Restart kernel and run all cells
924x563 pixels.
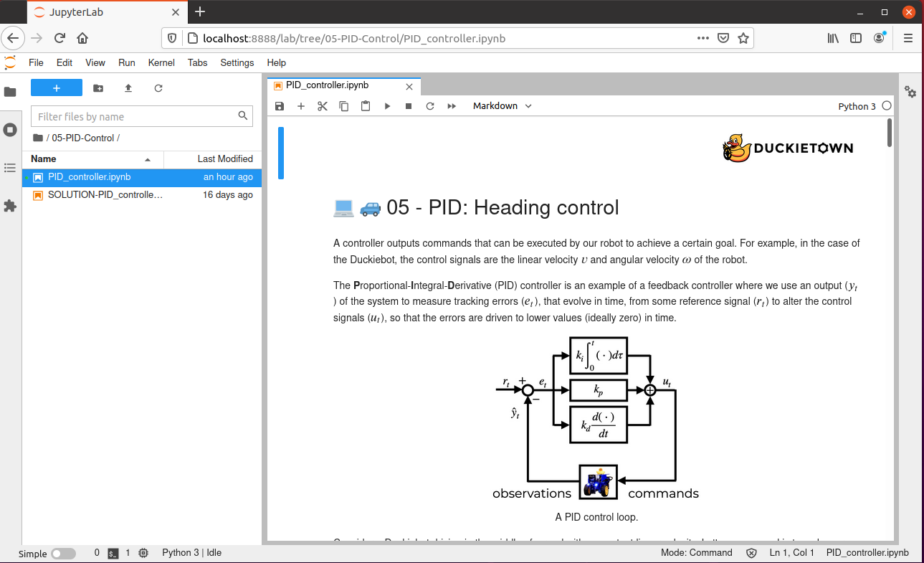click(x=452, y=106)
